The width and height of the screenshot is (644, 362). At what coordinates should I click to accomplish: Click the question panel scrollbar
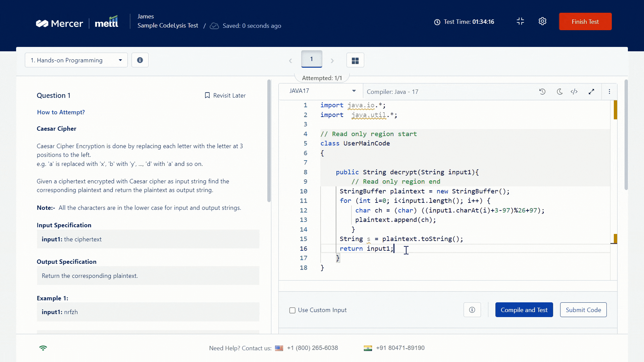pyautogui.click(x=269, y=141)
